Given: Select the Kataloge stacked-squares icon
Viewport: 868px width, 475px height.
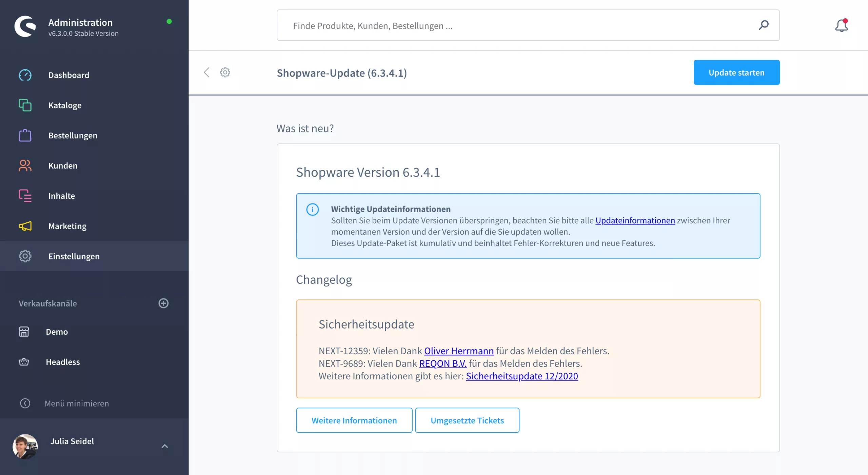Looking at the screenshot, I should click(x=25, y=105).
